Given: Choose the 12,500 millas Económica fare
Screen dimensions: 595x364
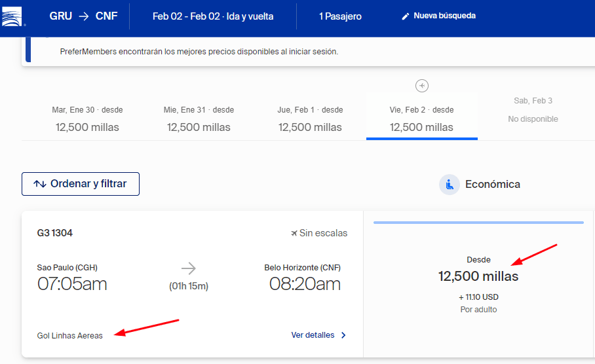Looking at the screenshot, I should [x=478, y=276].
